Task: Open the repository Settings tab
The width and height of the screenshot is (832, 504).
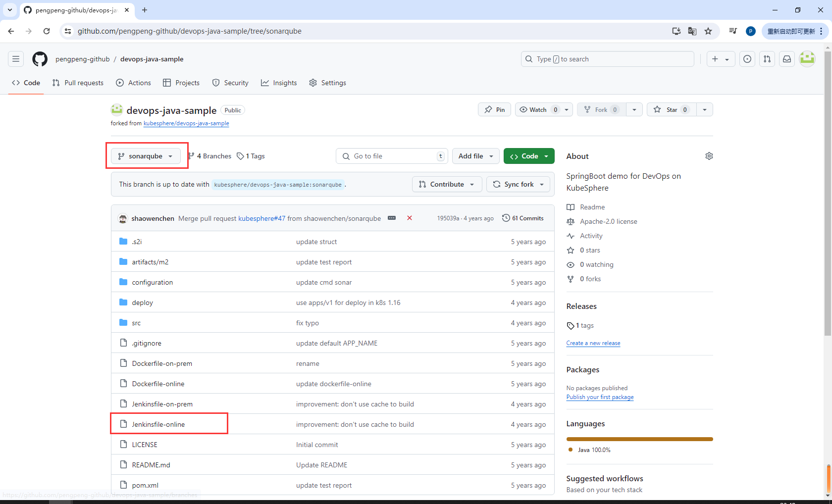Action: [x=327, y=83]
